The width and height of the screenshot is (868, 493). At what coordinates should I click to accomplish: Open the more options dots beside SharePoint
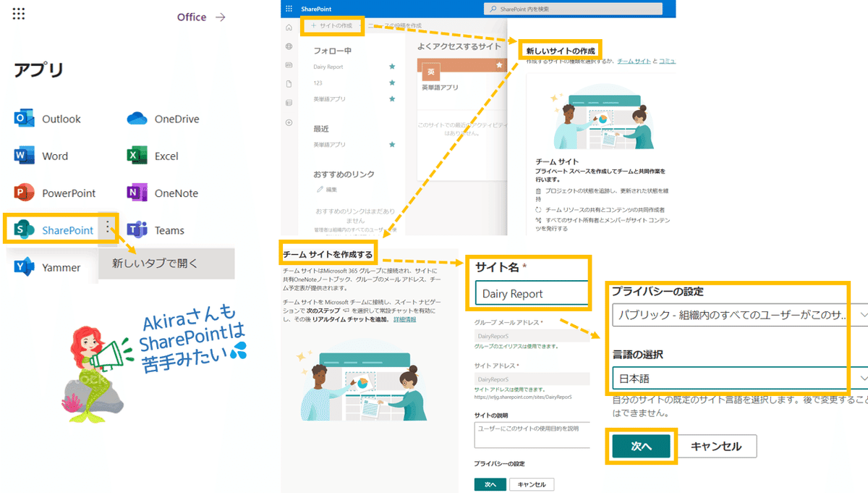pyautogui.click(x=107, y=228)
